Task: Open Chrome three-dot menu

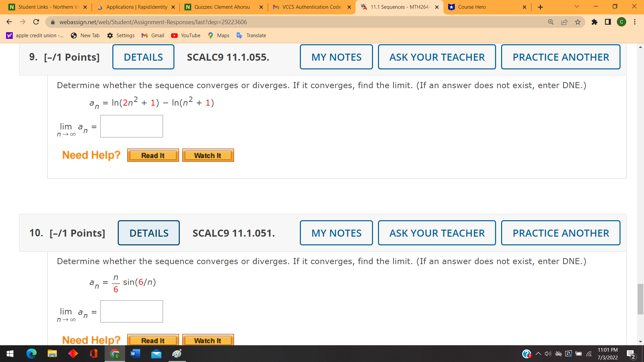Action: [635, 22]
